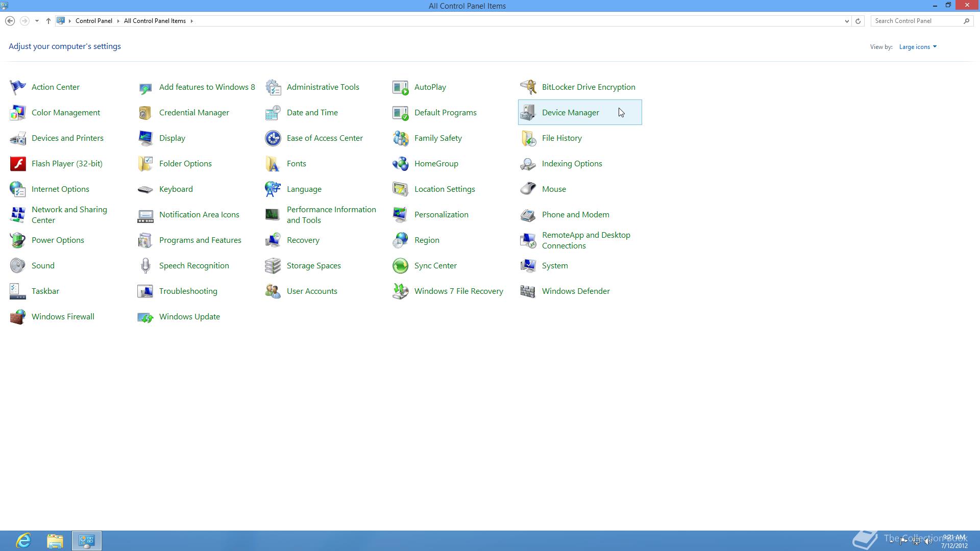Viewport: 980px width, 551px height.
Task: Expand the chevron after Control Panel breadcrumb
Action: [x=118, y=21]
